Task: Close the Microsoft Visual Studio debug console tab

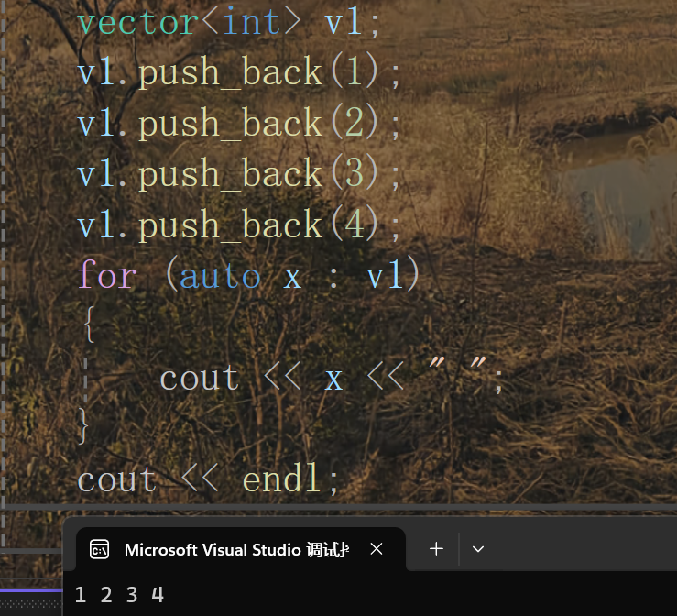Action: tap(377, 549)
